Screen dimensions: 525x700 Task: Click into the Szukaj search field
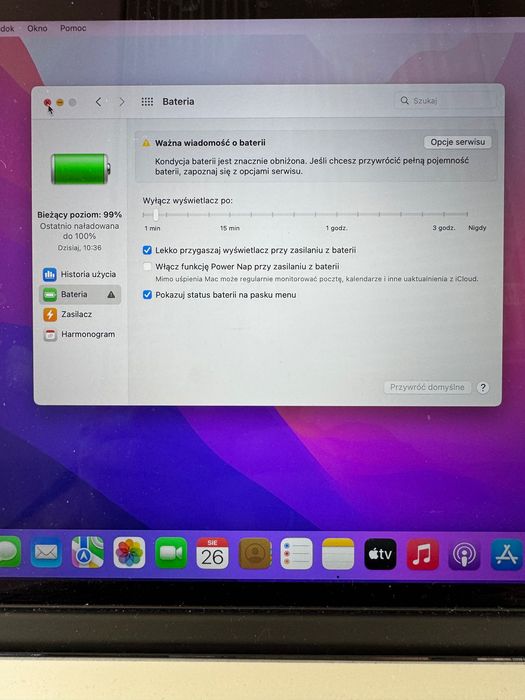pyautogui.click(x=446, y=100)
